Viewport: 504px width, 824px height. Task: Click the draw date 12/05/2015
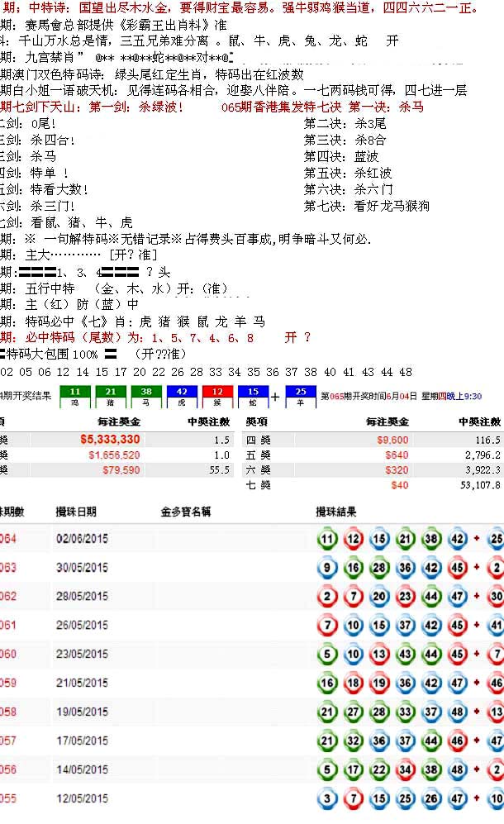(x=82, y=798)
